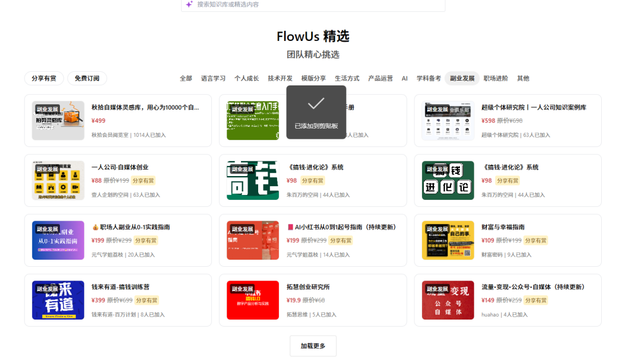Click 壹人企划的空间 | 63人已加入 text
The height and width of the screenshot is (364, 641).
125,195
